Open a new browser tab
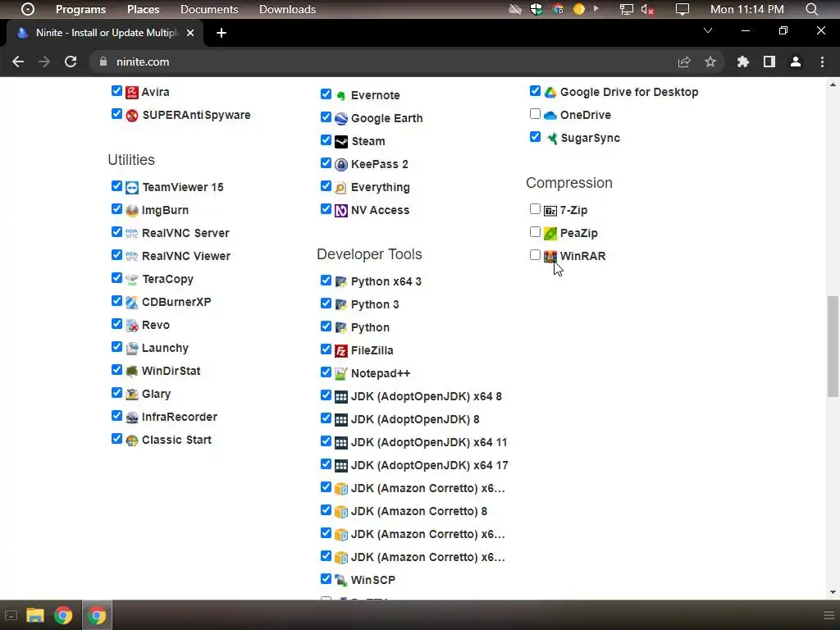 [x=221, y=33]
